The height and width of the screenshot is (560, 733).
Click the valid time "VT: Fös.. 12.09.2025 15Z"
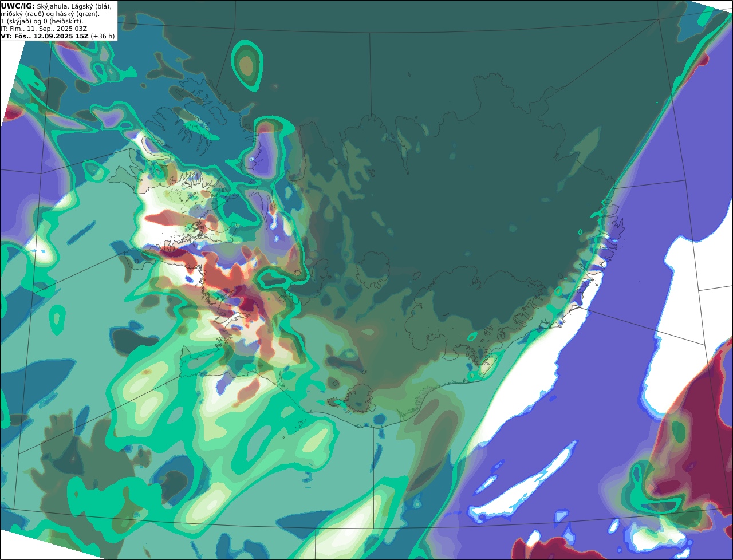point(45,36)
